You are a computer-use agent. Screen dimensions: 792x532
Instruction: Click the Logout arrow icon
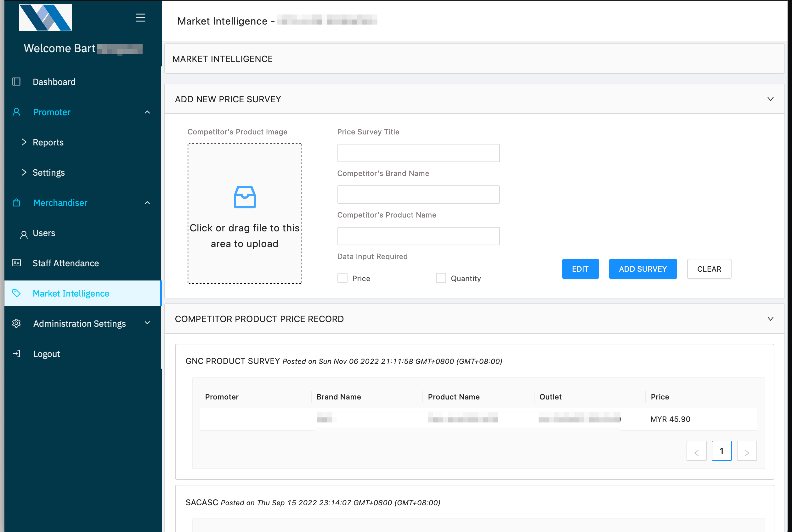click(x=16, y=354)
